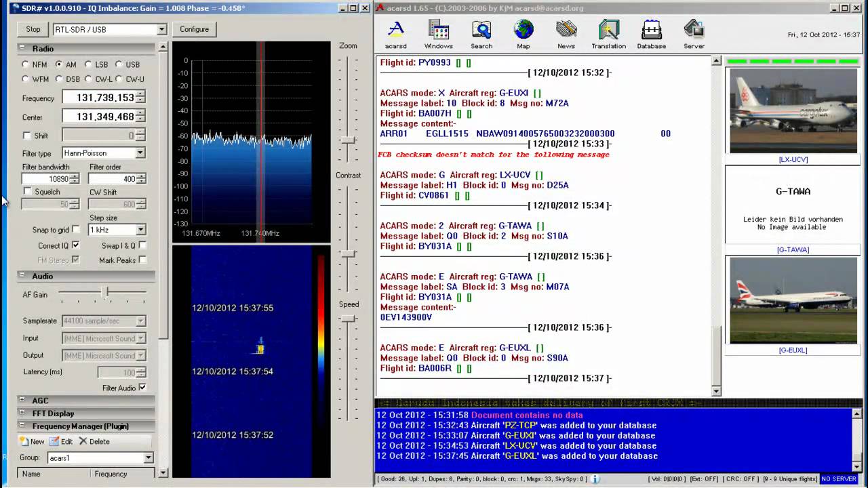The image size is (868, 488).
Task: Select the NFM radio mode
Action: tap(26, 65)
